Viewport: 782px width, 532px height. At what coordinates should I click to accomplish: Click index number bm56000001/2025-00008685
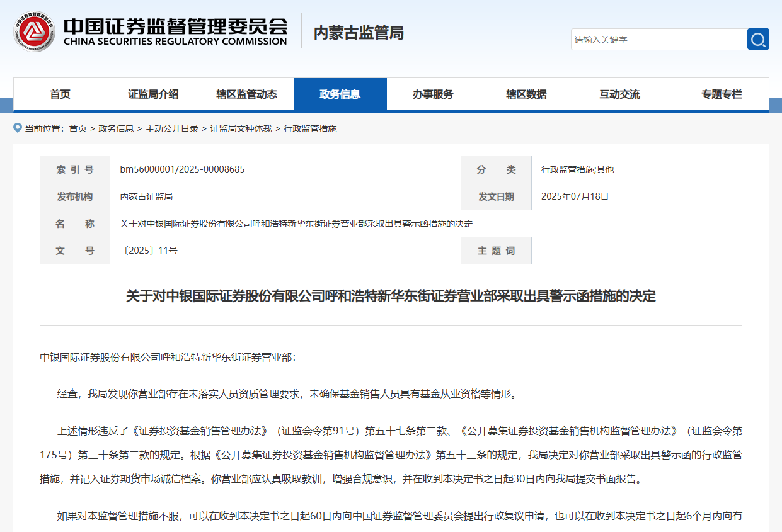[182, 169]
